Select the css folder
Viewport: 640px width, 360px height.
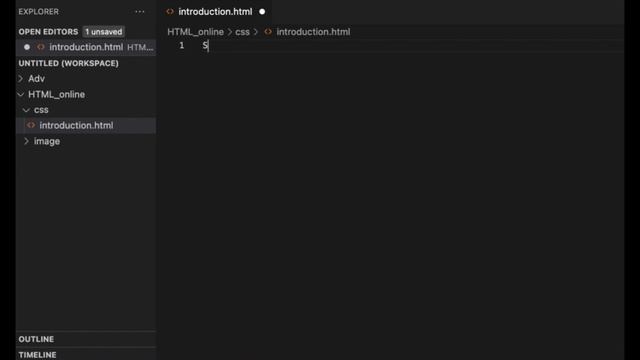pyautogui.click(x=41, y=110)
